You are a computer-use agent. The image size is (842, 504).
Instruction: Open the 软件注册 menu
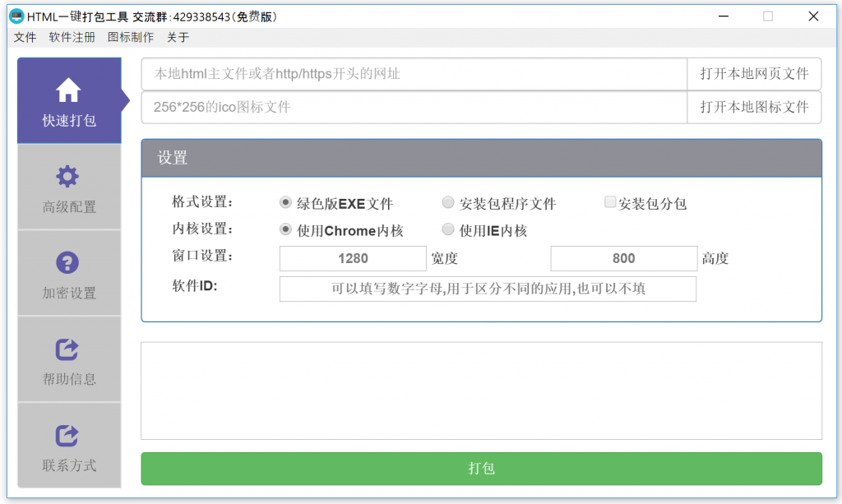pyautogui.click(x=72, y=37)
